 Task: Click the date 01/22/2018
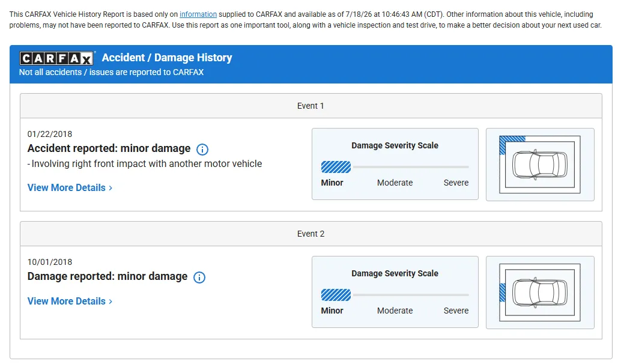pyautogui.click(x=50, y=134)
